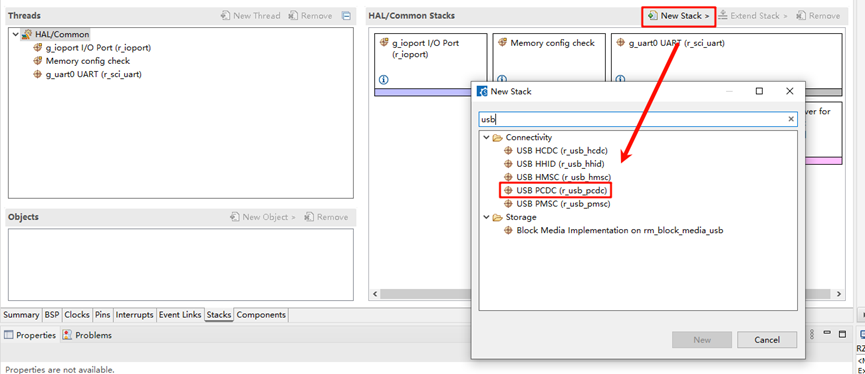Viewport: 865px width, 374px height.
Task: Click the USB HCDC module icon
Action: point(509,151)
